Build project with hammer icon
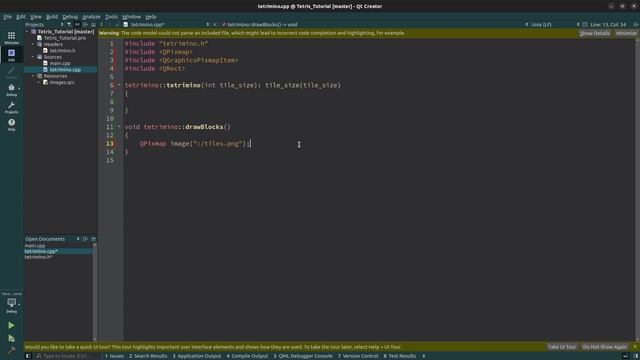The image size is (640, 360). [x=11, y=350]
